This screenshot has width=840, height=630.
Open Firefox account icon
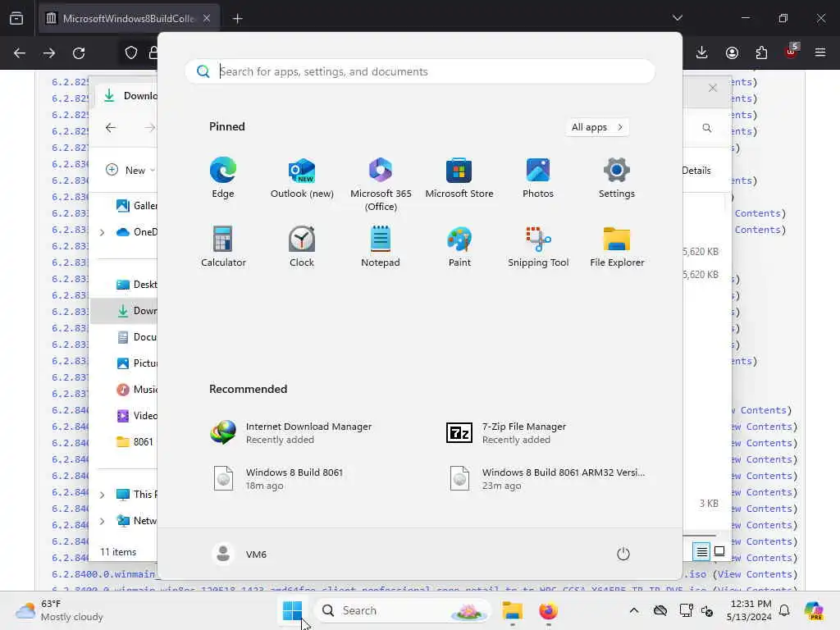[x=732, y=52]
